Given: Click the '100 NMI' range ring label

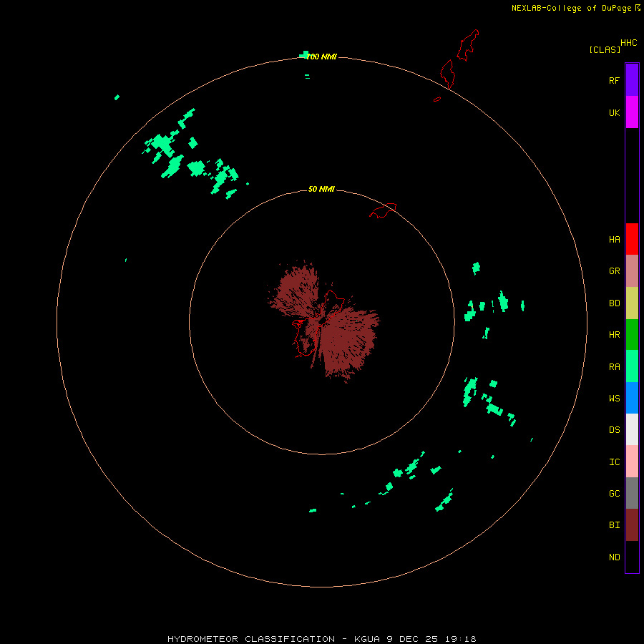Looking at the screenshot, I should tap(321, 57).
